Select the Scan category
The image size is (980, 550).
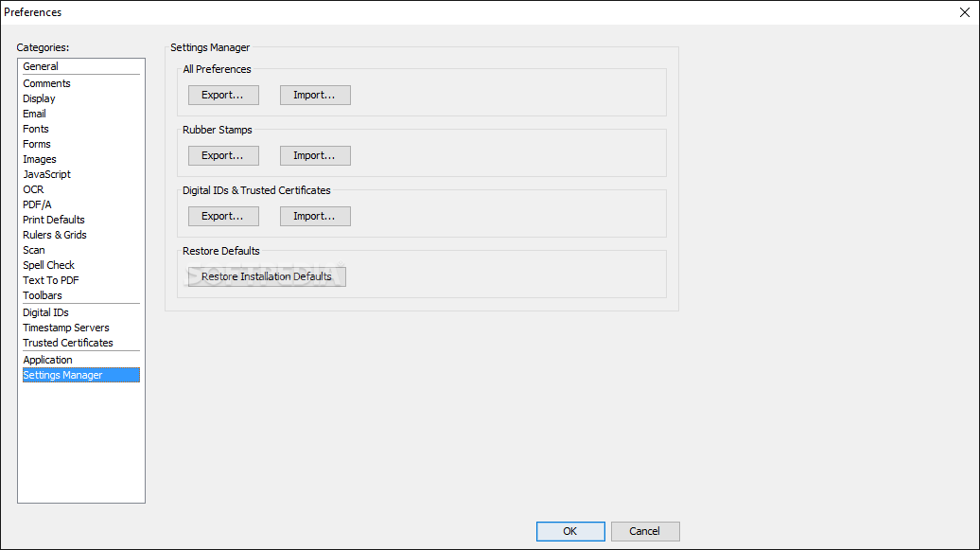[81, 250]
